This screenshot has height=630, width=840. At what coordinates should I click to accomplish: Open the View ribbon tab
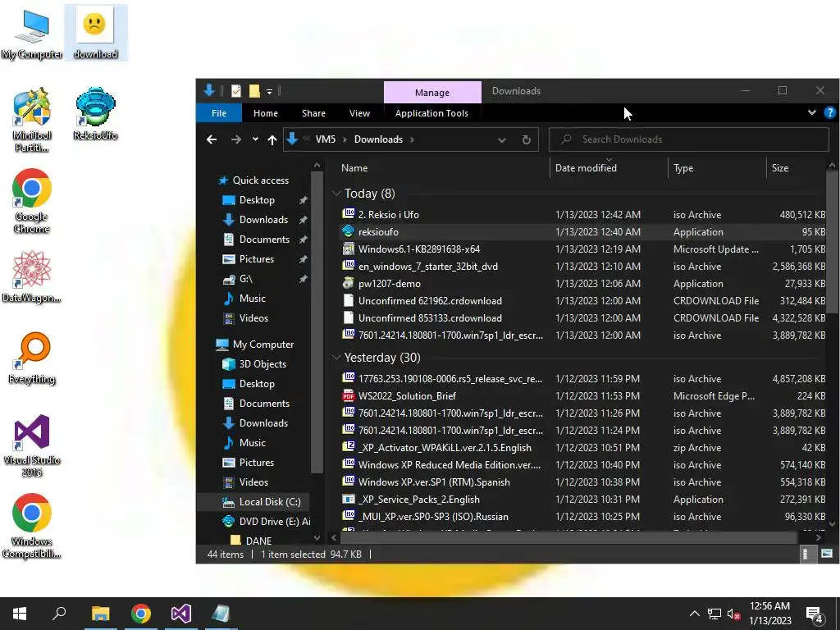pyautogui.click(x=359, y=113)
